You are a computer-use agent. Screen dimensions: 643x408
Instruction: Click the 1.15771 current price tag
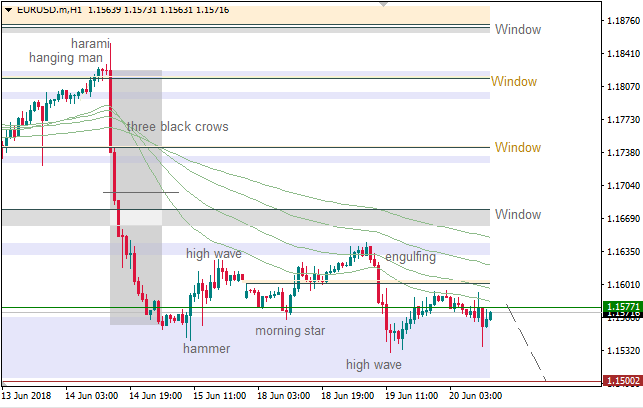(x=621, y=307)
